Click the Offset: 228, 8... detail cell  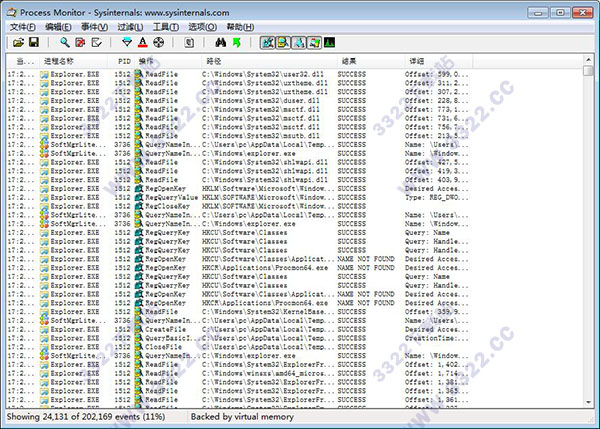[x=437, y=101]
